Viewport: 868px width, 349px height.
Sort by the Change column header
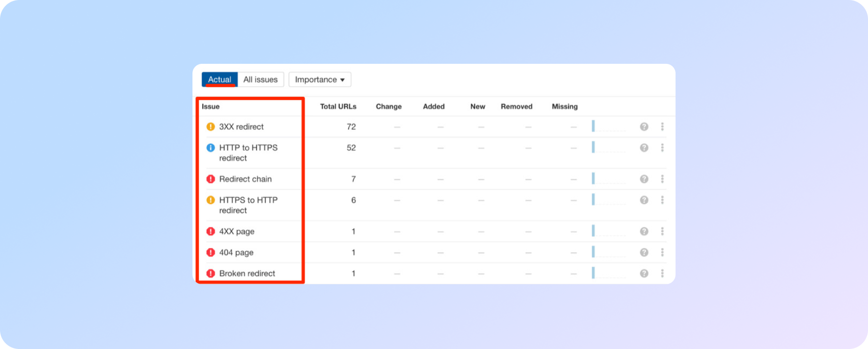point(389,106)
